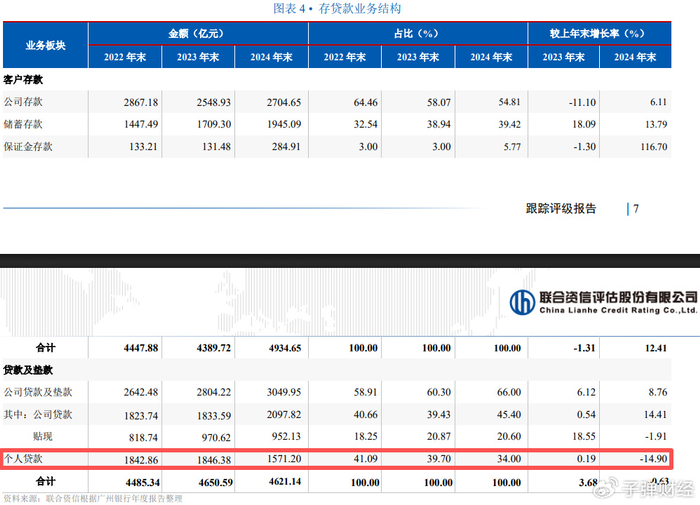Click the 较上年末增长率（%）header
700x505 pixels.
point(597,33)
